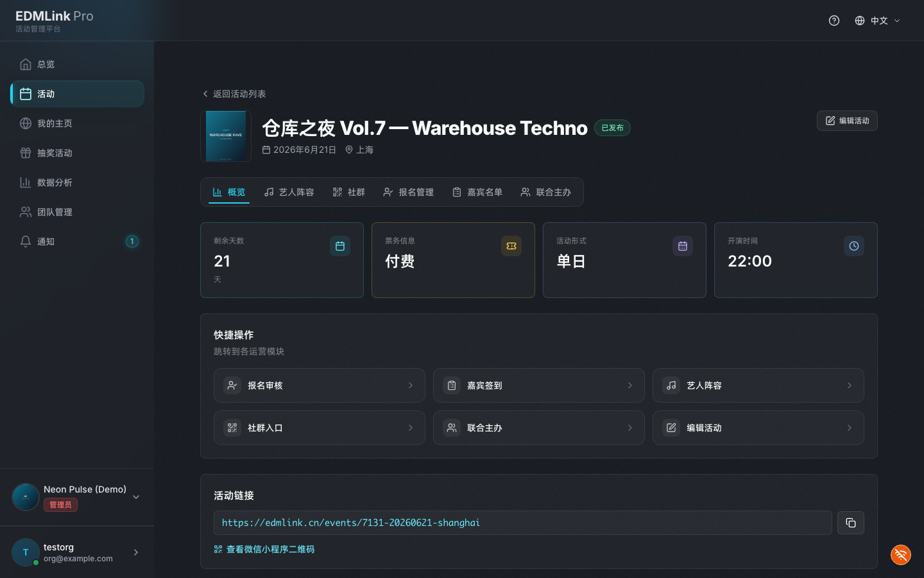The width and height of the screenshot is (924, 578).
Task: Click the QR icon in 社群入口 card
Action: coord(232,428)
